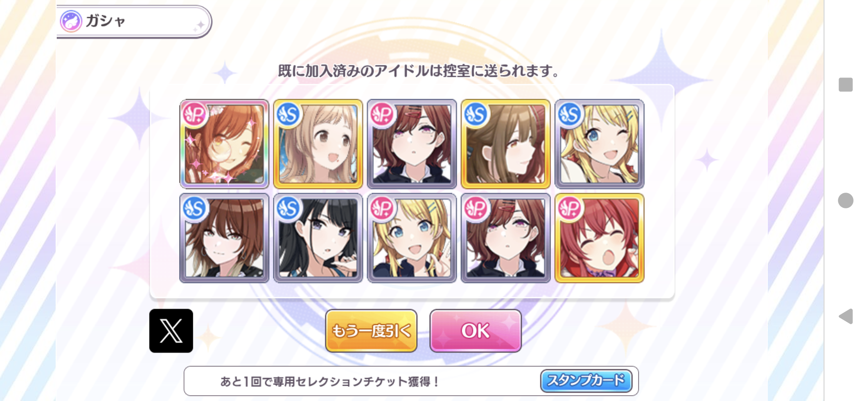
Task: Open the スタンプカード button
Action: (586, 381)
